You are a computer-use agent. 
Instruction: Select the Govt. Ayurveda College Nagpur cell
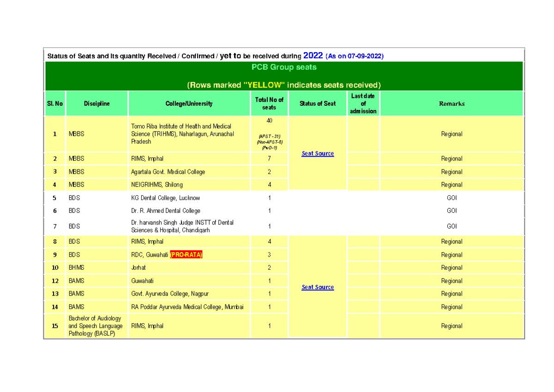169,294
